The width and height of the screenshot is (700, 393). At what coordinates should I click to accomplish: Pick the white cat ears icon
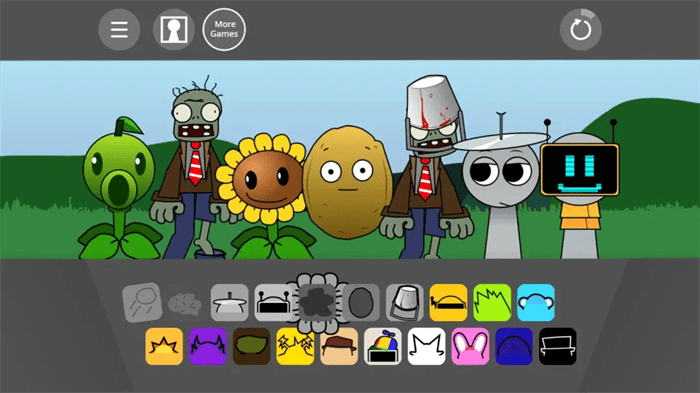(x=427, y=346)
